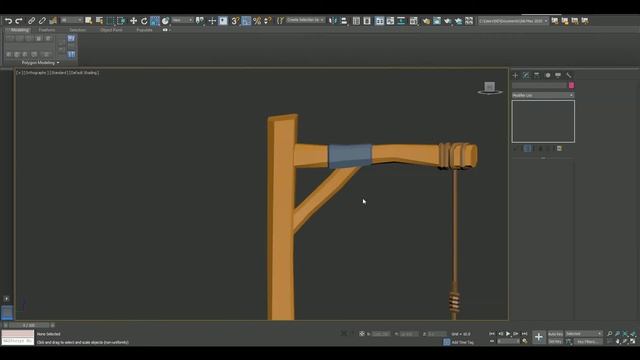640x360 pixels.
Task: Click Add Time Tag label
Action: pyautogui.click(x=462, y=342)
